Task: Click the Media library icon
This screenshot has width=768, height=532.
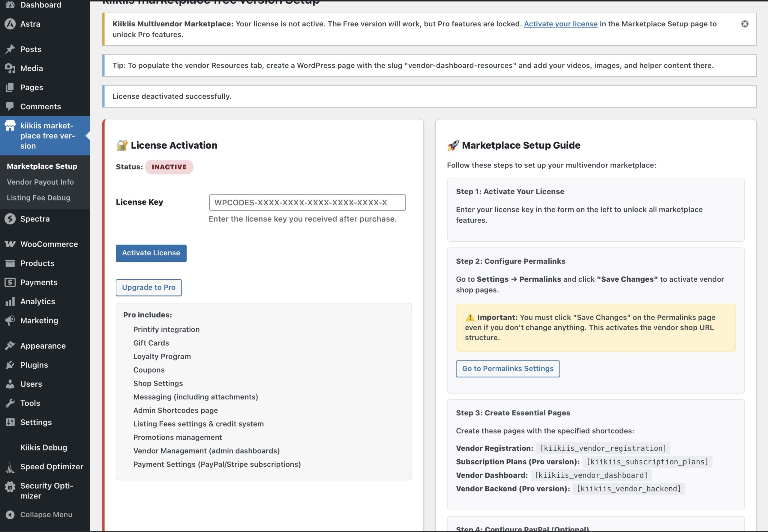Action: coord(10,68)
